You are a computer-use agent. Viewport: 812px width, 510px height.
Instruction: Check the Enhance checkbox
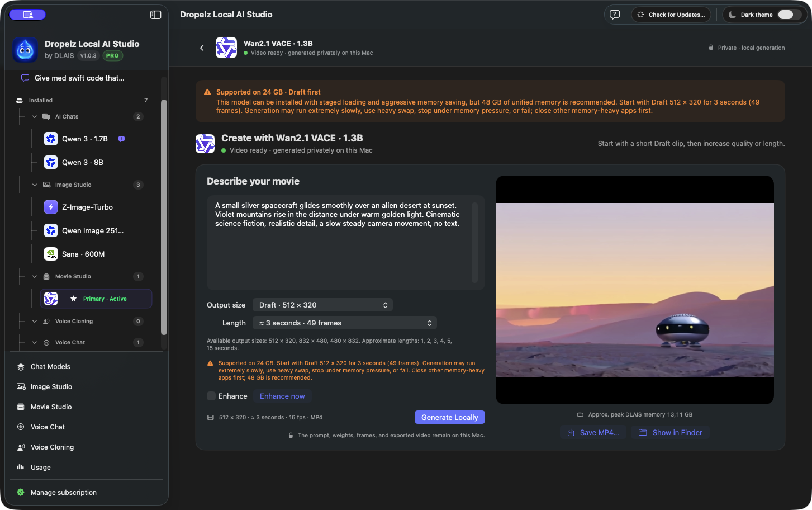(x=211, y=396)
